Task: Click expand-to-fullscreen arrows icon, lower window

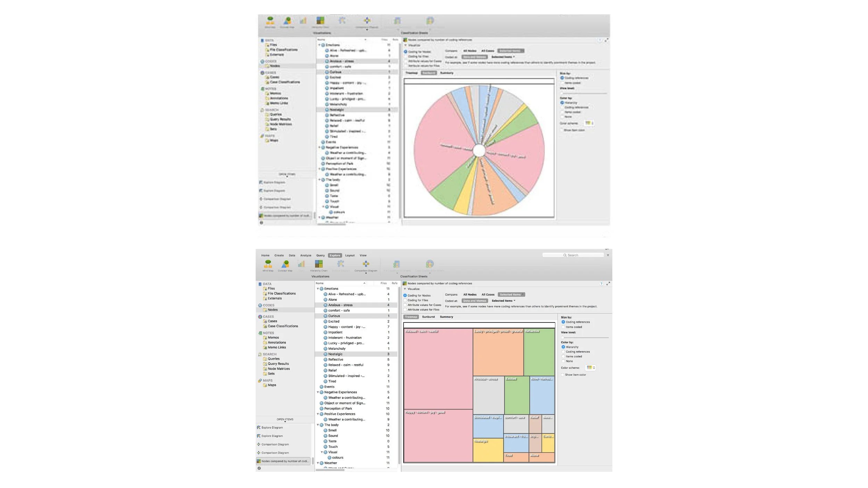Action: (608, 284)
